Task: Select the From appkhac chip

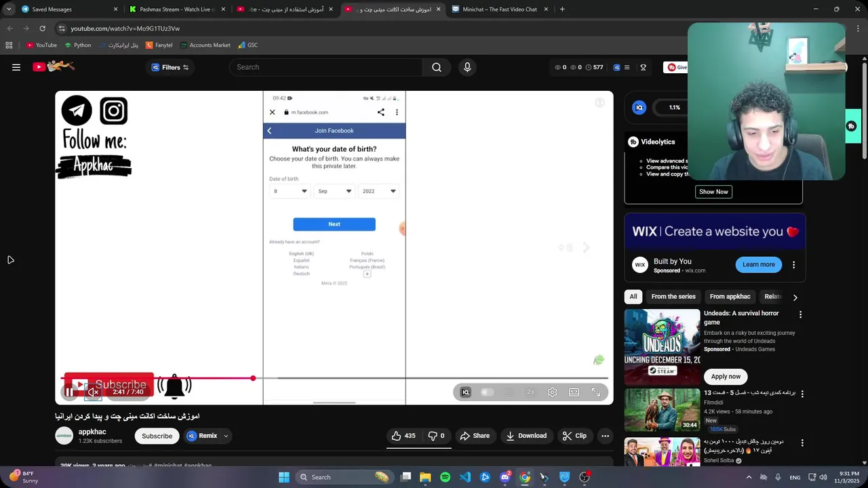Action: [x=730, y=296]
